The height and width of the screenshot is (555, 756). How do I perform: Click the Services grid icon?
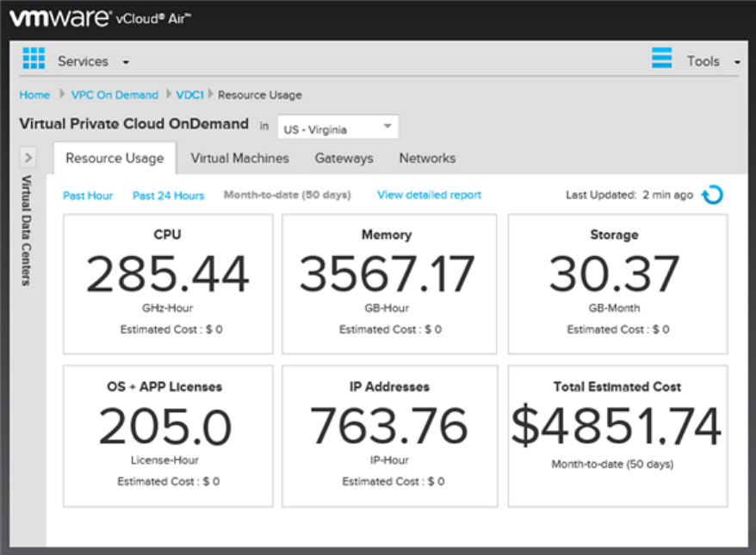(34, 59)
